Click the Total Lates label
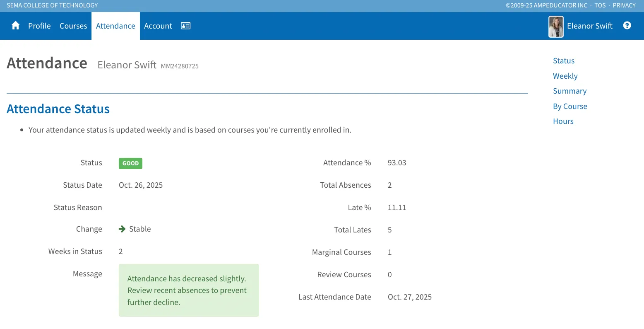The width and height of the screenshot is (644, 329). 353,230
